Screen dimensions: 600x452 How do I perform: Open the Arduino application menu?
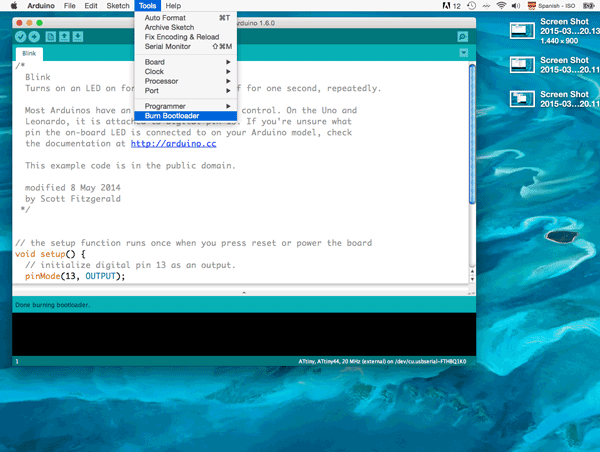[41, 6]
